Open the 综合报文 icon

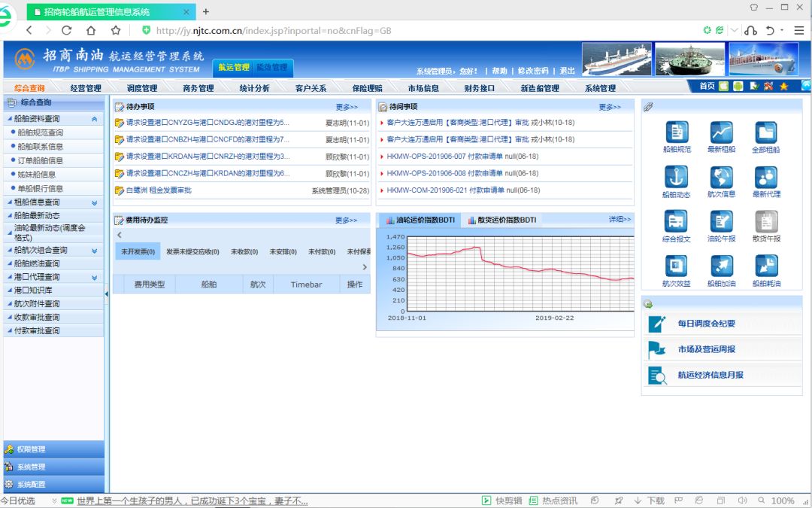(677, 222)
